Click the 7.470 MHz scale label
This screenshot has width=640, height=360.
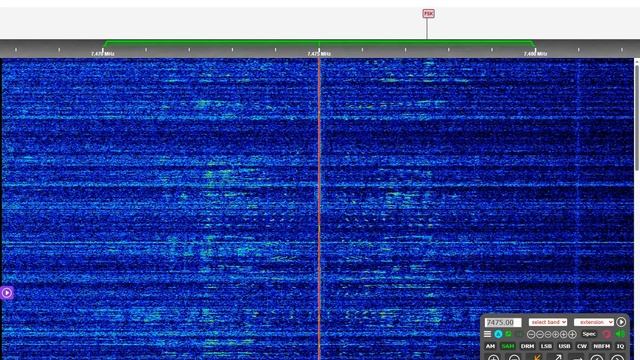coord(102,53)
